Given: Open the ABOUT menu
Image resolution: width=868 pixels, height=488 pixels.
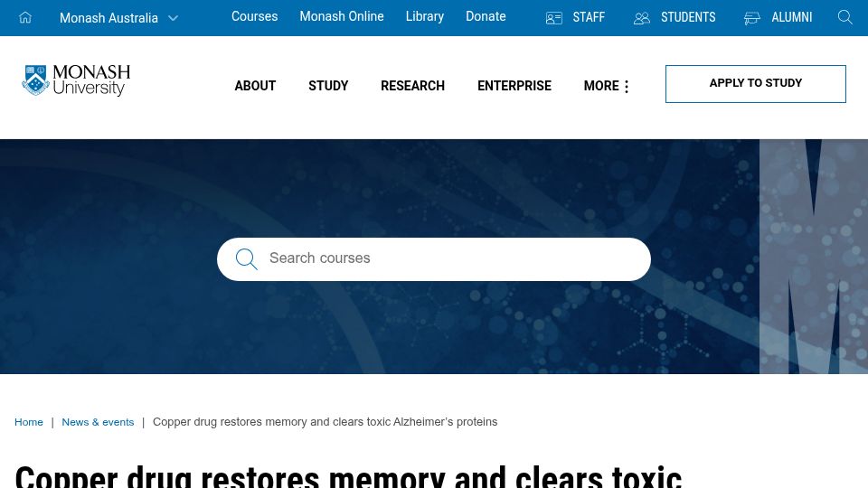Looking at the screenshot, I should (x=255, y=86).
